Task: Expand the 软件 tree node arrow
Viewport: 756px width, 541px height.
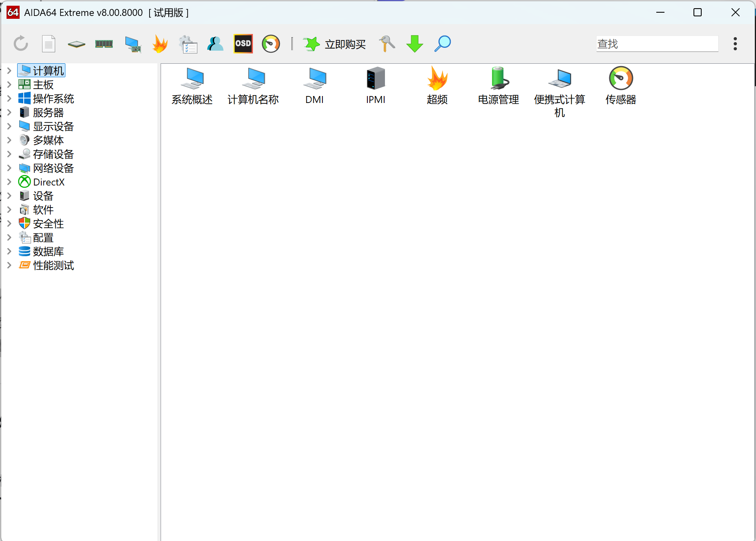Action: click(9, 210)
